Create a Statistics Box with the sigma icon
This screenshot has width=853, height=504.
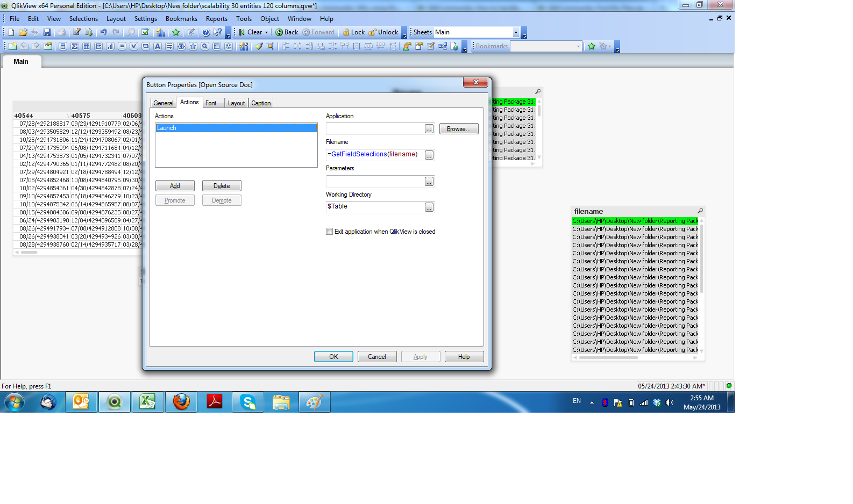click(75, 46)
